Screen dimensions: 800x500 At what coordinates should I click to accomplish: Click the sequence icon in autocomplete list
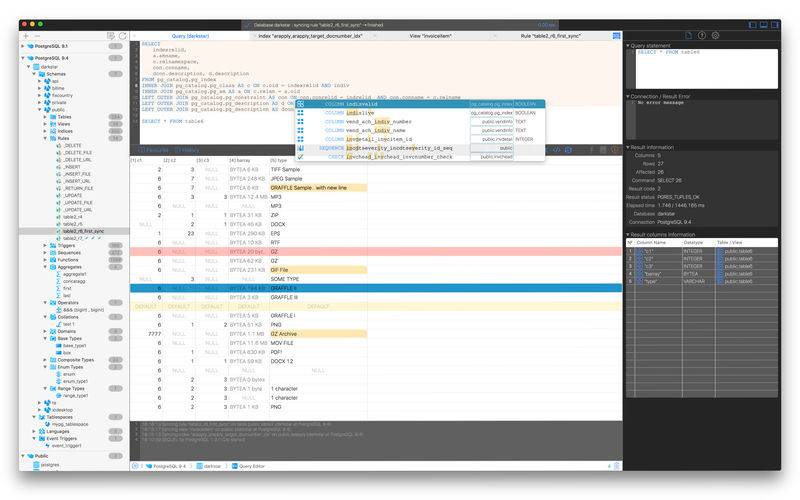(301, 148)
